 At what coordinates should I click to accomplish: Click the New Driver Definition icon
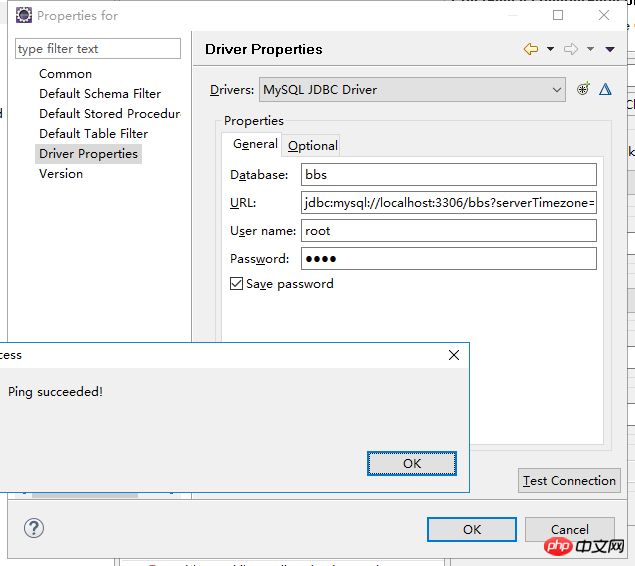583,89
